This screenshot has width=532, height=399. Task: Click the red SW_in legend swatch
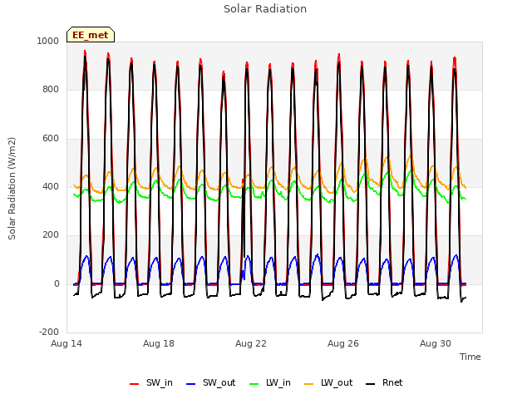click(x=135, y=384)
